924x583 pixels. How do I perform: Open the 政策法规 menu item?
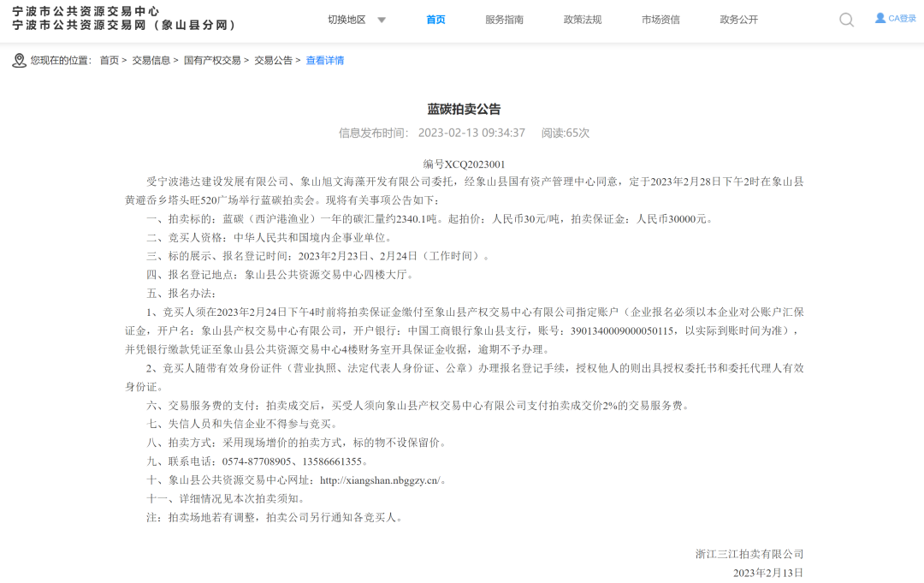(583, 20)
